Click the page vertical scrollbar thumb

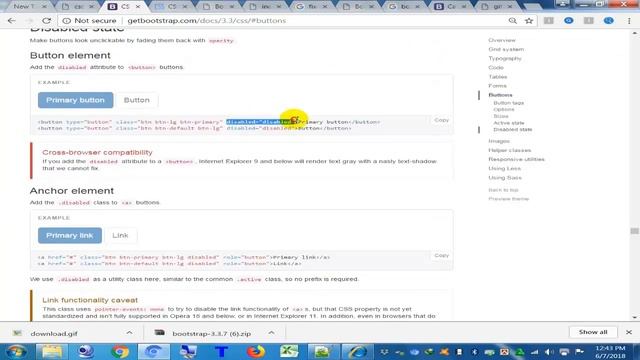(634, 231)
